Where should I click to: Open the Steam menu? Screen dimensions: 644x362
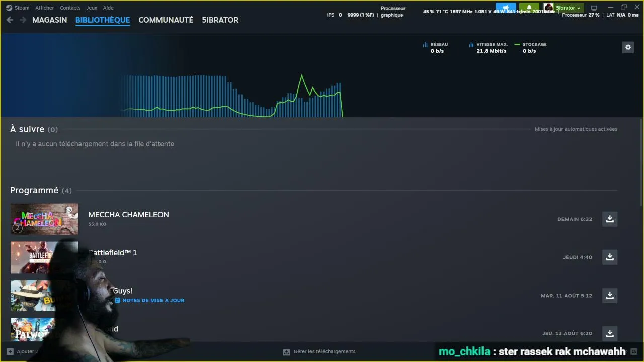(22, 8)
